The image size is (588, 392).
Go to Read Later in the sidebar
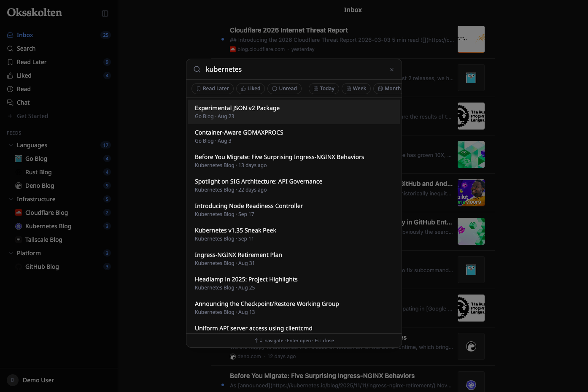pyautogui.click(x=59, y=62)
